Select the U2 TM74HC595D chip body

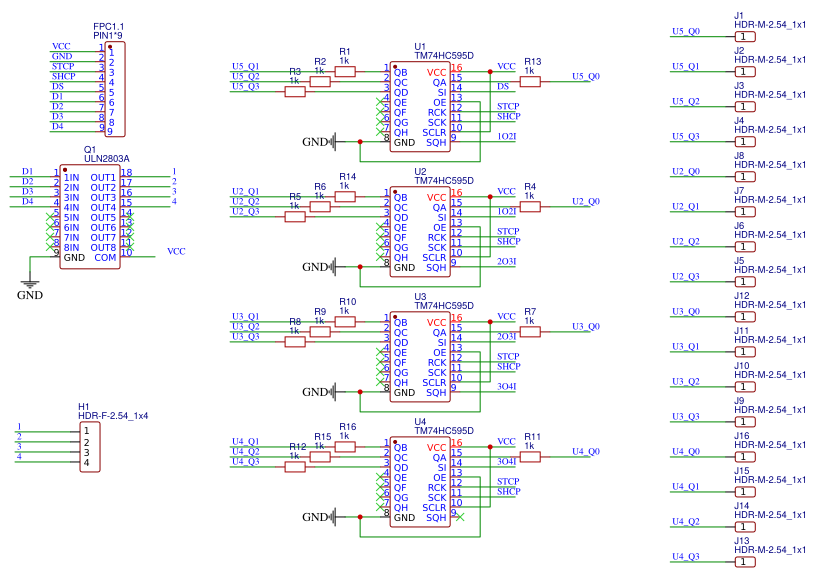[x=420, y=231]
